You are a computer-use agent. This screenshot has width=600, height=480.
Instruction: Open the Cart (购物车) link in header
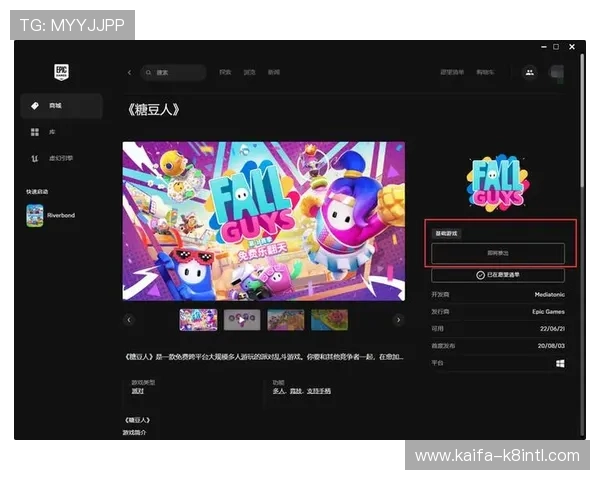click(485, 72)
